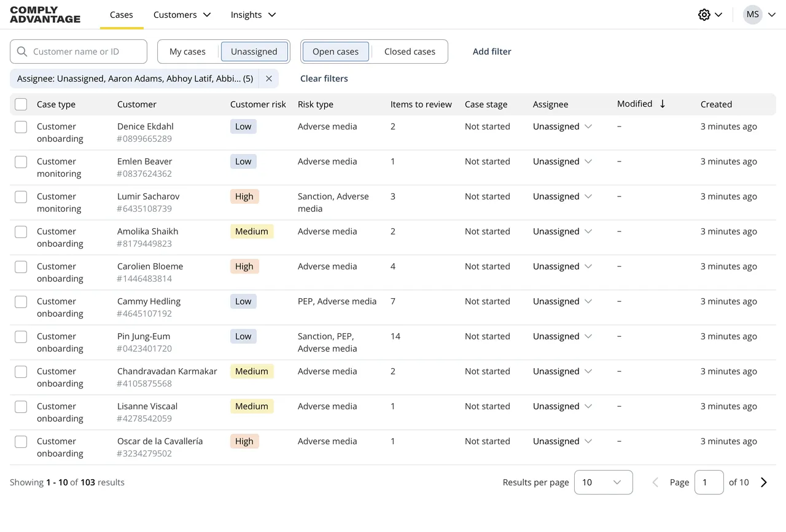Open the results per page dropdown
Screen dimensions: 786x532
pyautogui.click(x=603, y=482)
